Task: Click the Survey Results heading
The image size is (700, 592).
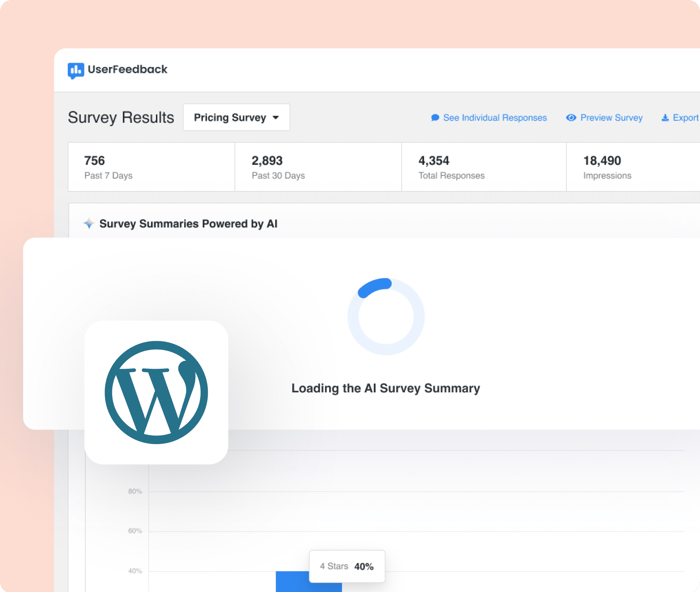Action: click(x=121, y=118)
